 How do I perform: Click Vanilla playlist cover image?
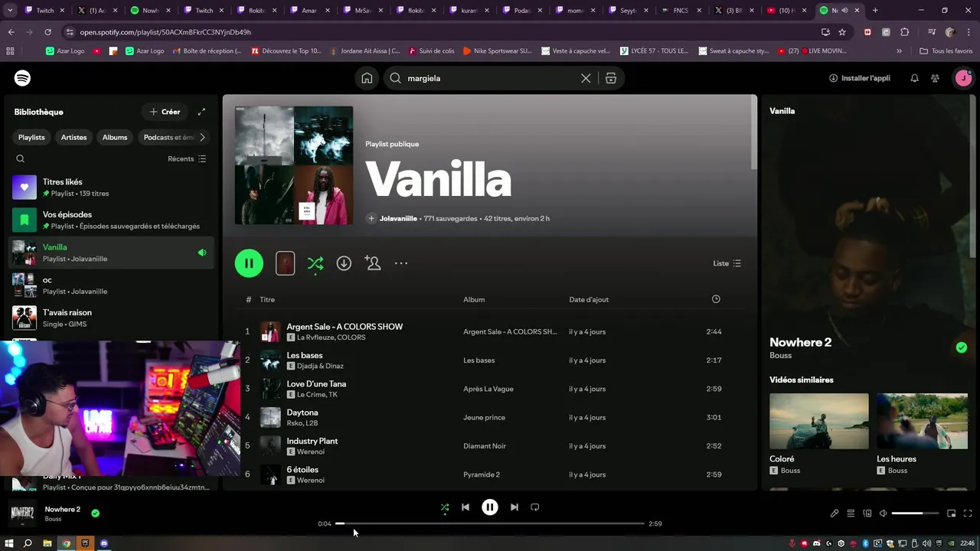tap(294, 165)
